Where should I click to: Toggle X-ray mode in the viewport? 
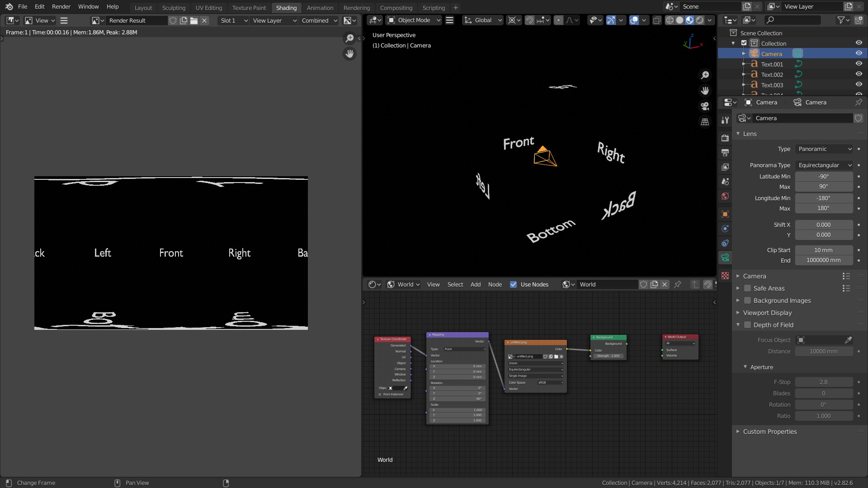656,20
